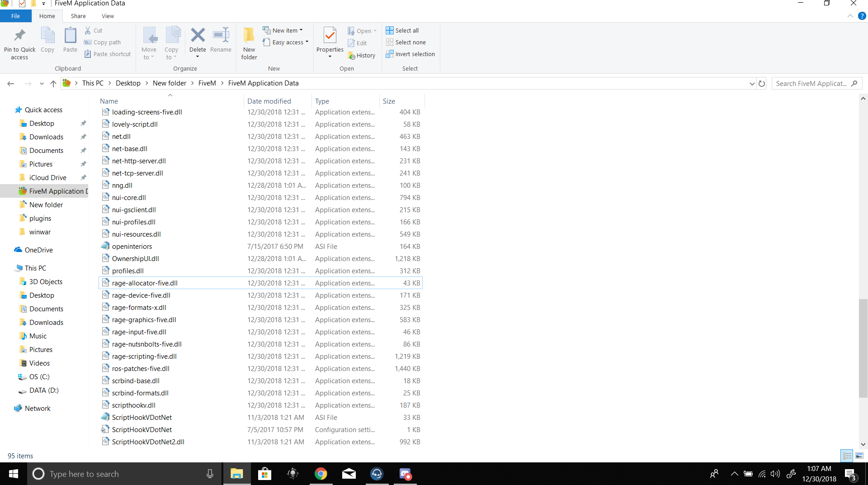Click the Paste icon in the ribbon

70,40
